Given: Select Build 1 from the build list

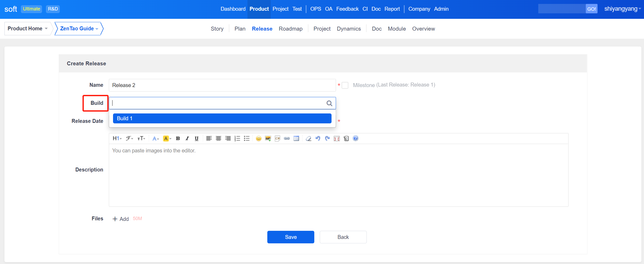Looking at the screenshot, I should click(222, 118).
